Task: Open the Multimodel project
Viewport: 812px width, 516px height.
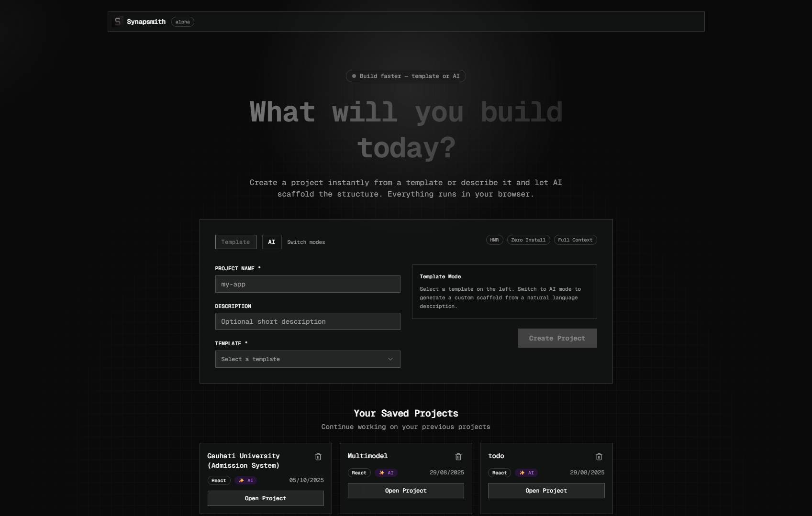Action: pos(406,491)
